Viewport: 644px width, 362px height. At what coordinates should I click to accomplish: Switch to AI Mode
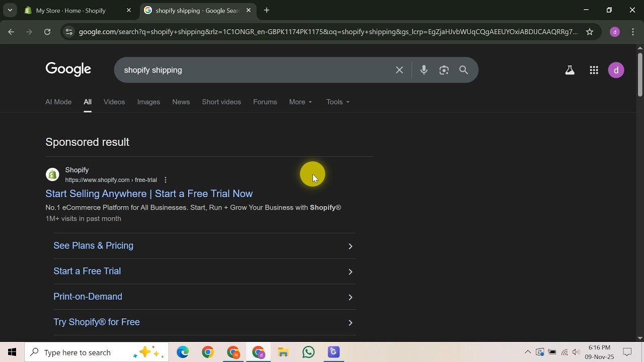coord(58,102)
